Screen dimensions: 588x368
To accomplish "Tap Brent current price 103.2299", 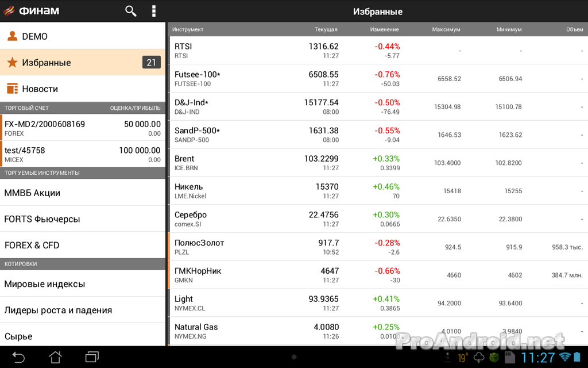I will coord(322,159).
